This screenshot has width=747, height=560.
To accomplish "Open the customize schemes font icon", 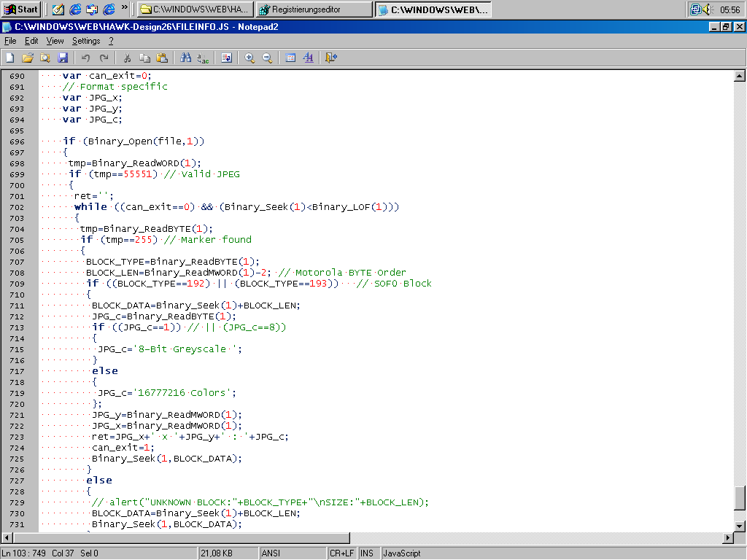I will point(309,58).
